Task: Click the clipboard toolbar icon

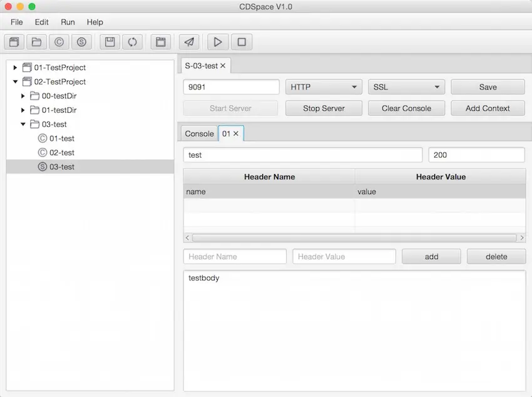Action: (161, 42)
